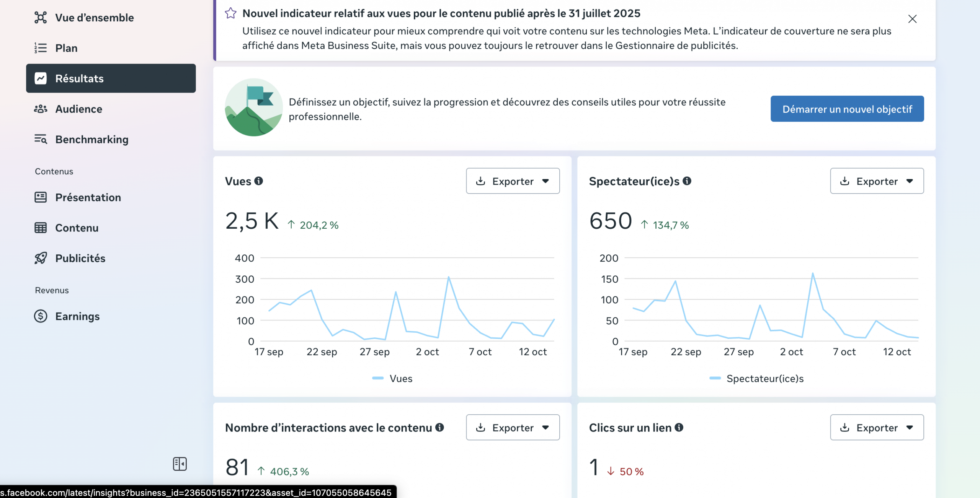Open the Exporter dropdown for Vues
Screen dimensions: 980x498
coord(513,181)
